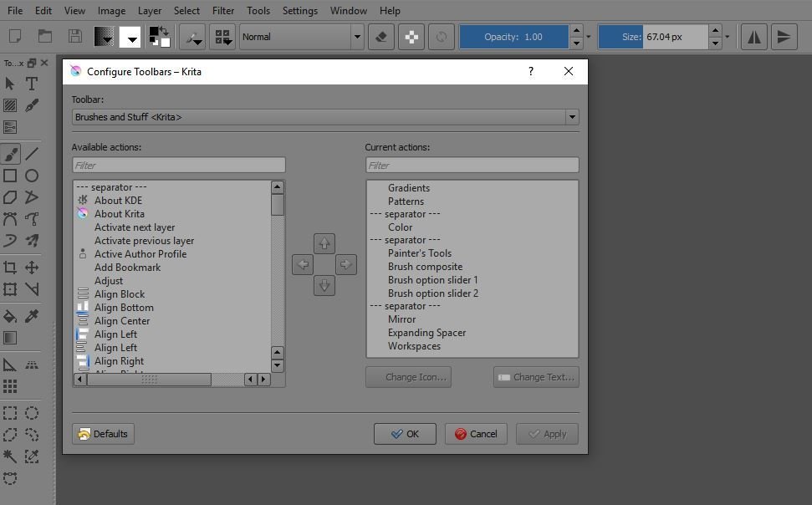Click the Opacity slider

point(513,37)
